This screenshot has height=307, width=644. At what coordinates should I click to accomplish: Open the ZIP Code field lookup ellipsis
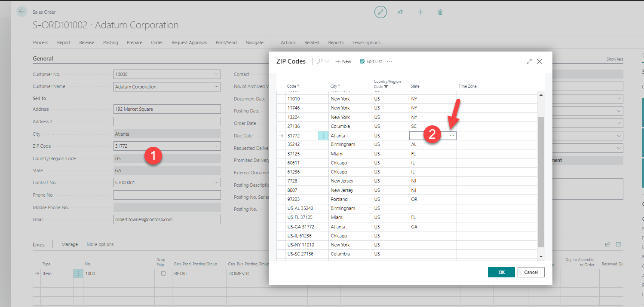click(x=216, y=146)
